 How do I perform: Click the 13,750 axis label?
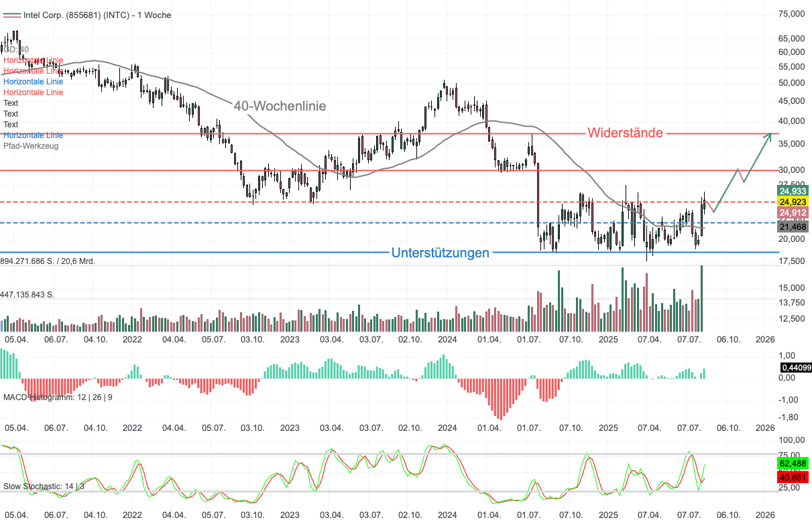pos(791,302)
